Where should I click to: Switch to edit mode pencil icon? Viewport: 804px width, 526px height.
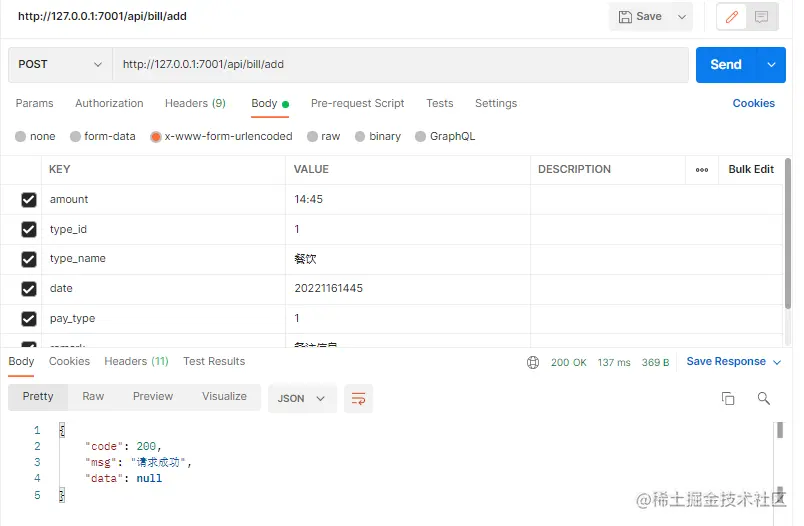tap(731, 17)
